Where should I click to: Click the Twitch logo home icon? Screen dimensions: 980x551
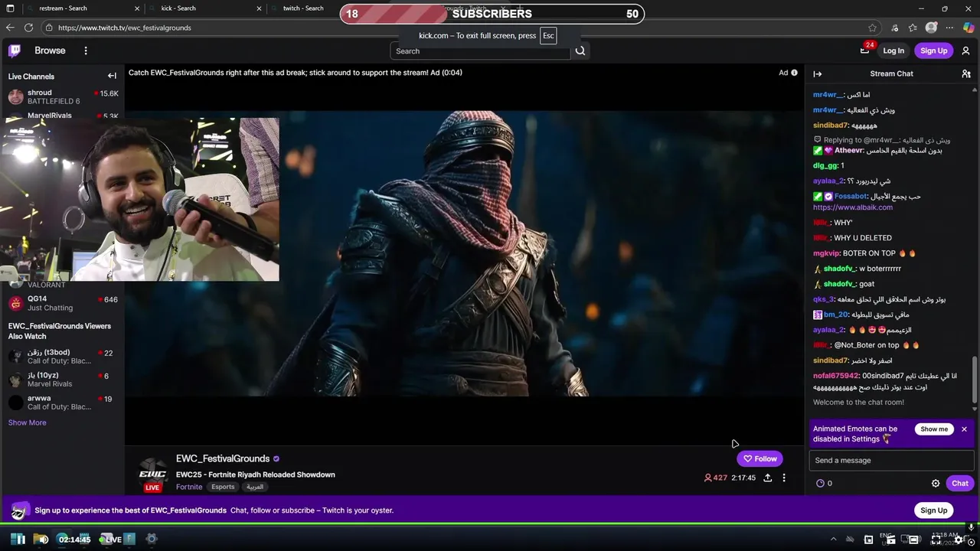pyautogui.click(x=15, y=51)
